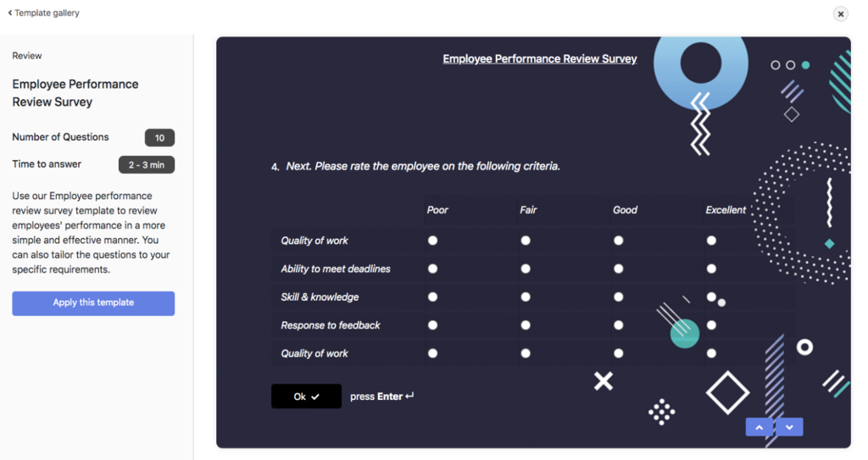The height and width of the screenshot is (460, 868).
Task: Go back to Template gallery
Action: [x=44, y=13]
